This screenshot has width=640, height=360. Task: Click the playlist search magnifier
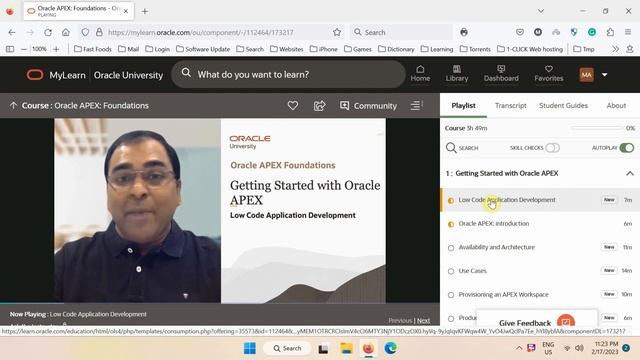pos(451,148)
